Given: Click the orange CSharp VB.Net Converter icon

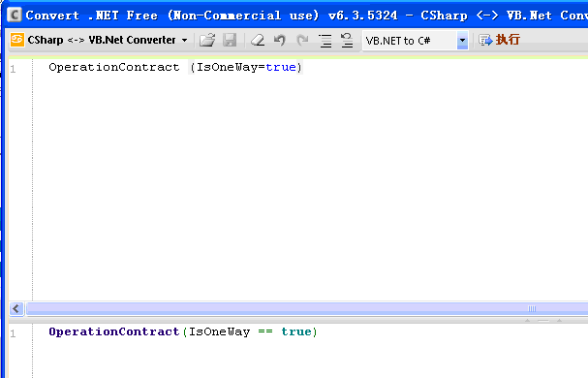Looking at the screenshot, I should [x=17, y=40].
